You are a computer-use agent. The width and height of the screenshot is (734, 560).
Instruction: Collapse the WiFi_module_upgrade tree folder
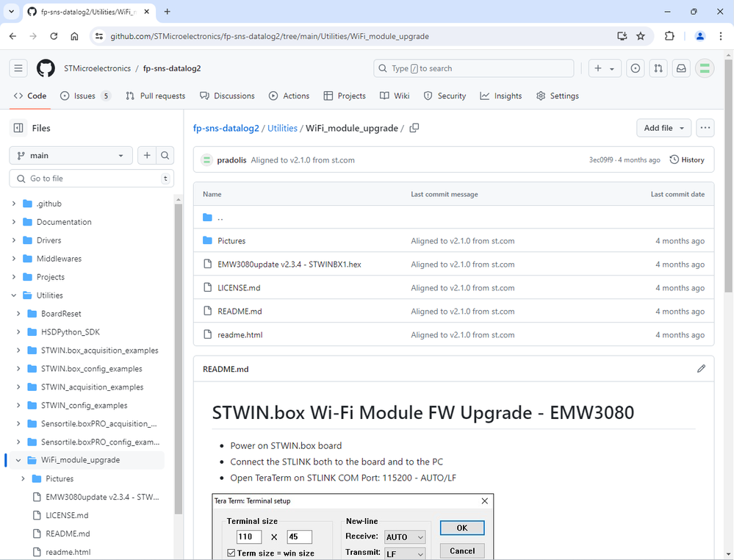(18, 460)
